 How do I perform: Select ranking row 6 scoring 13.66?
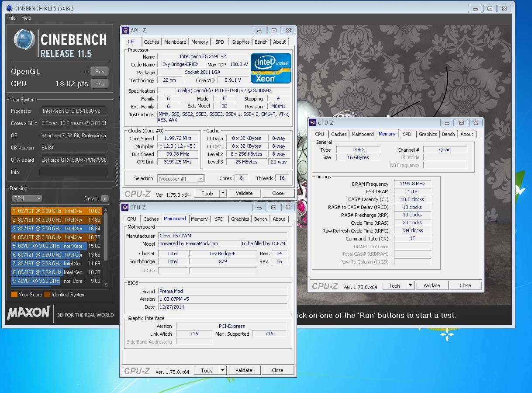[56, 254]
